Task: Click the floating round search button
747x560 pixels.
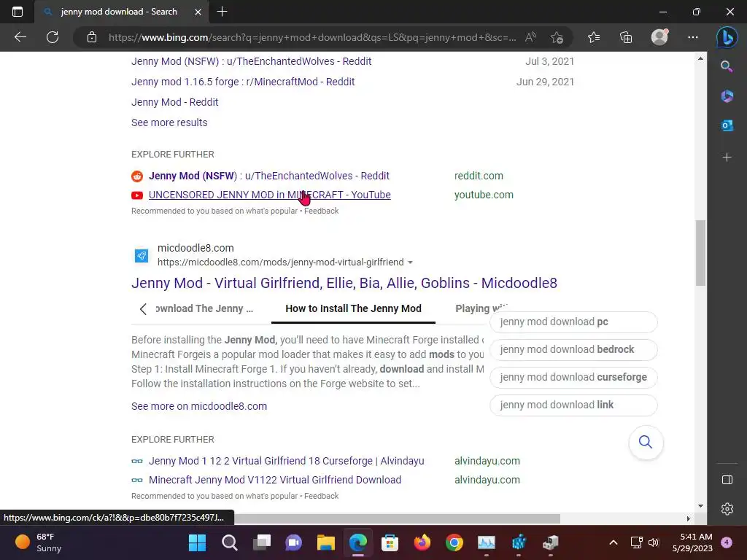Action: click(x=646, y=442)
